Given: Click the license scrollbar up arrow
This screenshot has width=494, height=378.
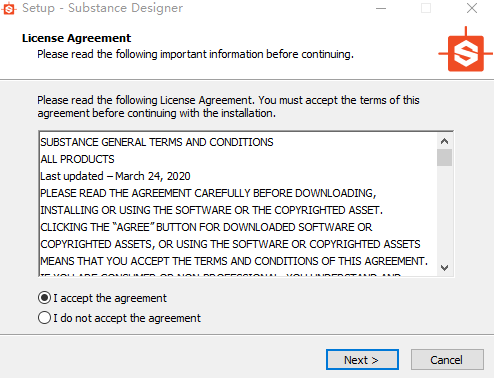Looking at the screenshot, I should 444,141.
